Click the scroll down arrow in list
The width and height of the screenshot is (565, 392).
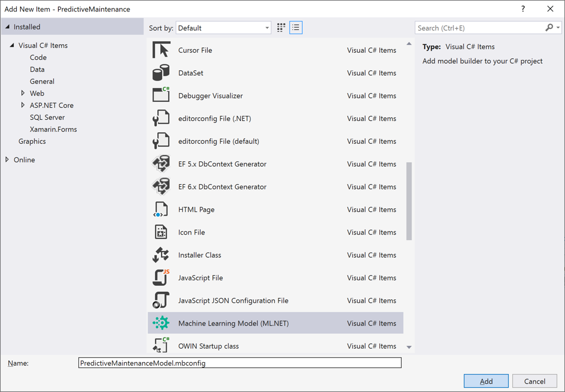409,347
